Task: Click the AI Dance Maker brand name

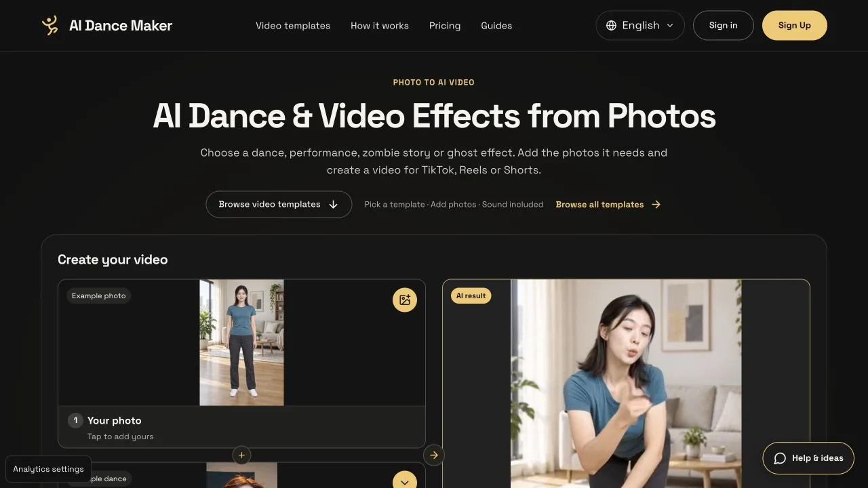Action: 121,26
